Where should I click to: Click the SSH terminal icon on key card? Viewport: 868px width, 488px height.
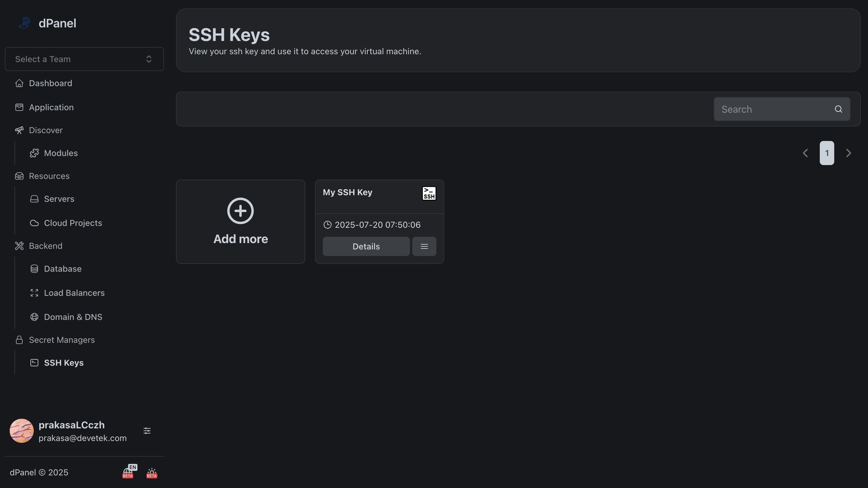point(429,193)
